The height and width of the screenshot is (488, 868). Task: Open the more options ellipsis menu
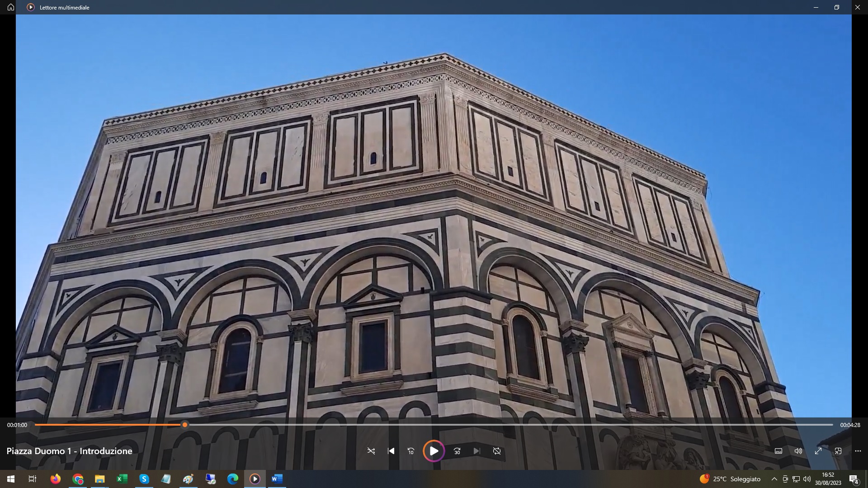click(x=858, y=451)
